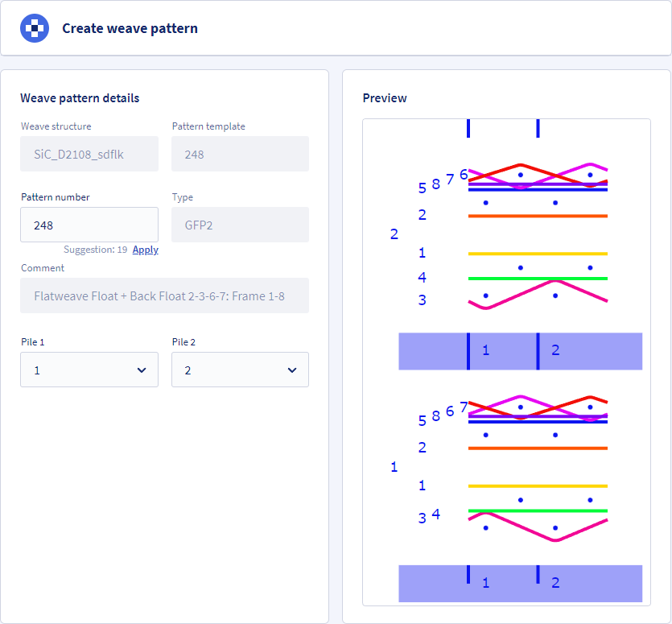This screenshot has width=672, height=624.
Task: Click the yellow yarn line in bottom diagram
Action: click(538, 486)
